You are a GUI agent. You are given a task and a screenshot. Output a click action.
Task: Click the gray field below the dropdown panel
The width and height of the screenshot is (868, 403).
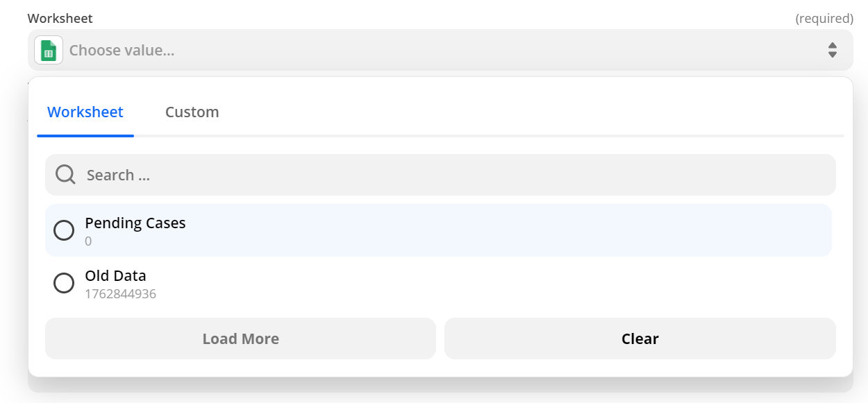(x=440, y=385)
